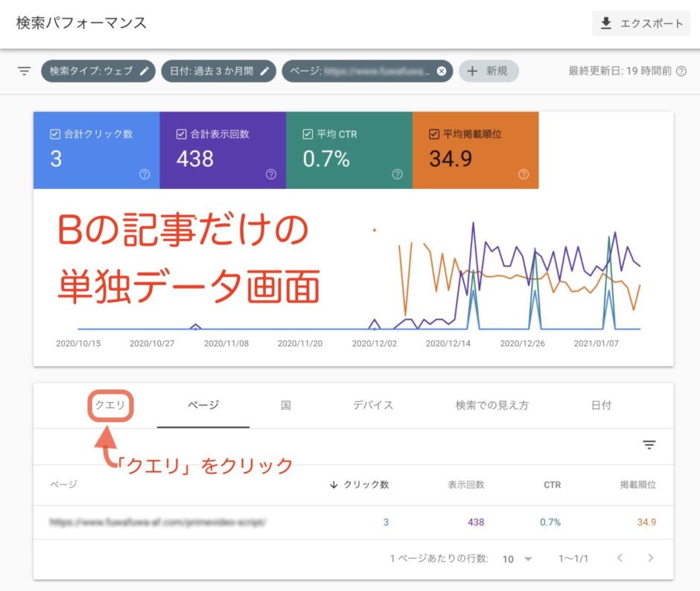Sort by the 表示回数 column header

coord(466,485)
